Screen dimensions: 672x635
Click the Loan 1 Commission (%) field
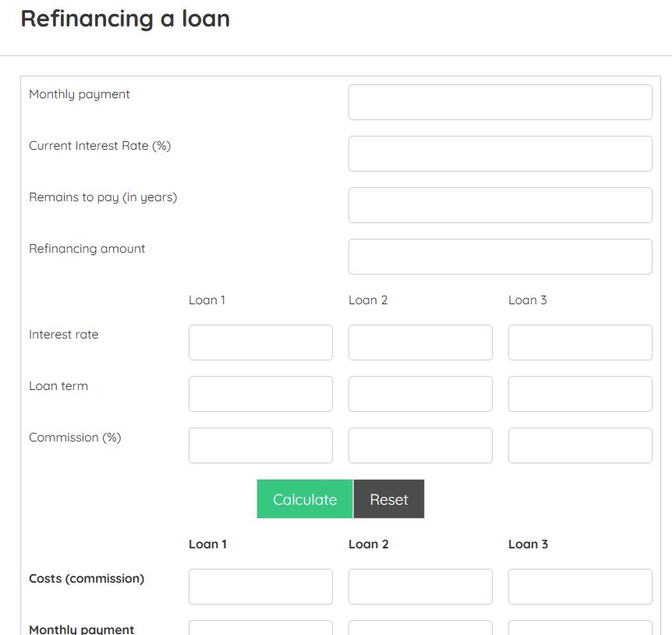click(x=260, y=445)
